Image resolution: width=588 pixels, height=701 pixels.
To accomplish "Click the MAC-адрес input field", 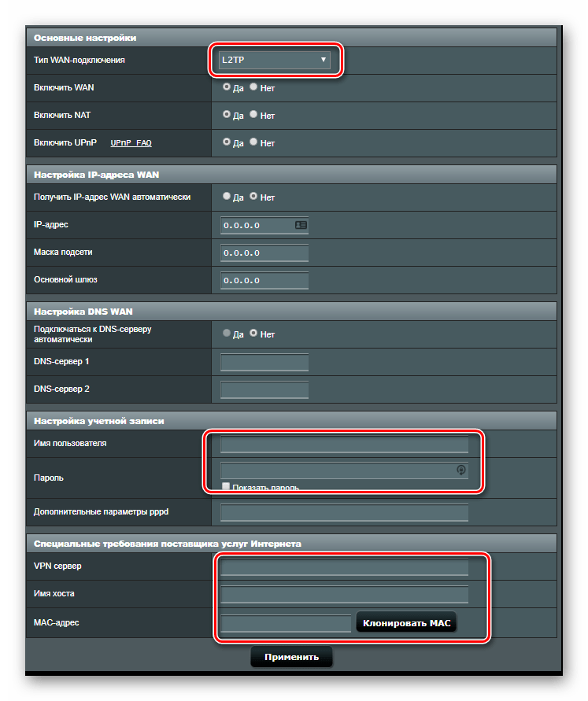I will (x=286, y=623).
